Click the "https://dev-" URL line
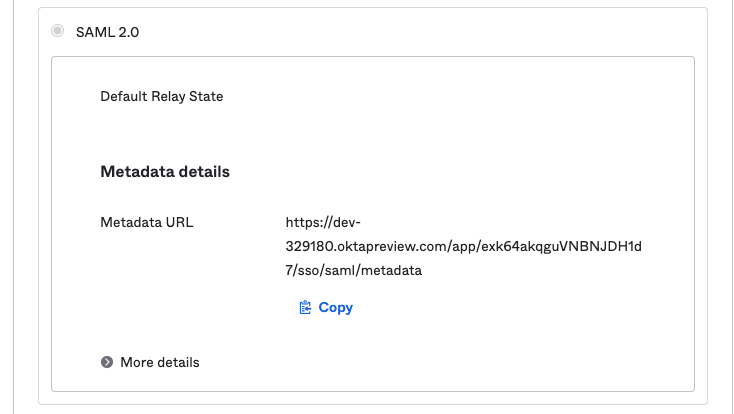The width and height of the screenshot is (734, 414). [x=323, y=222]
